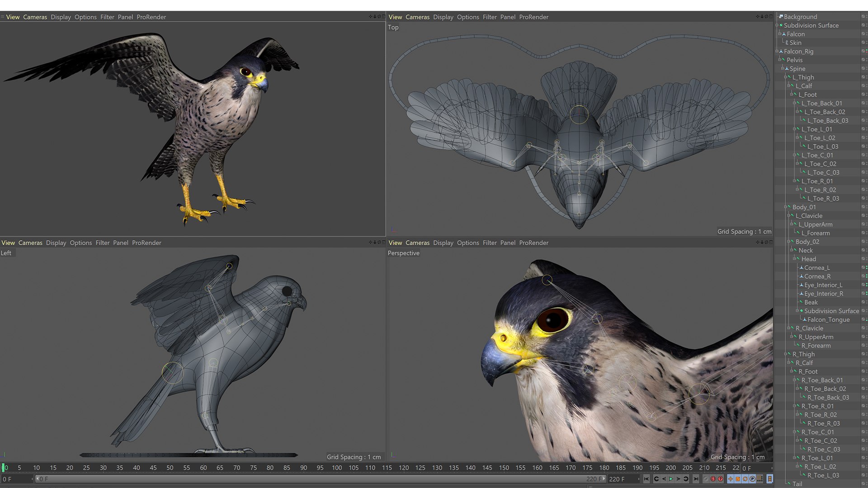
Task: Collapse the Head branch
Action: (x=794, y=259)
